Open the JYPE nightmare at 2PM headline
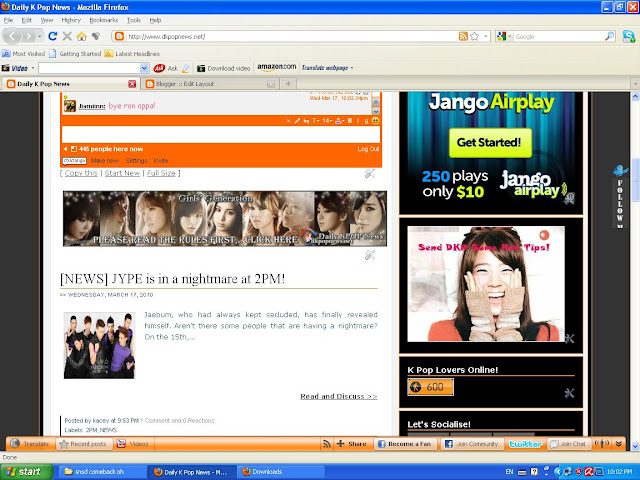Screen dimensions: 640x480 point(172,279)
